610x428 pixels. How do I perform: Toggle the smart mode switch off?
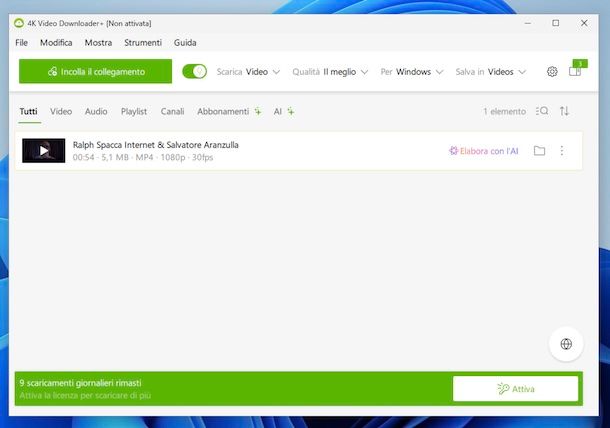195,72
